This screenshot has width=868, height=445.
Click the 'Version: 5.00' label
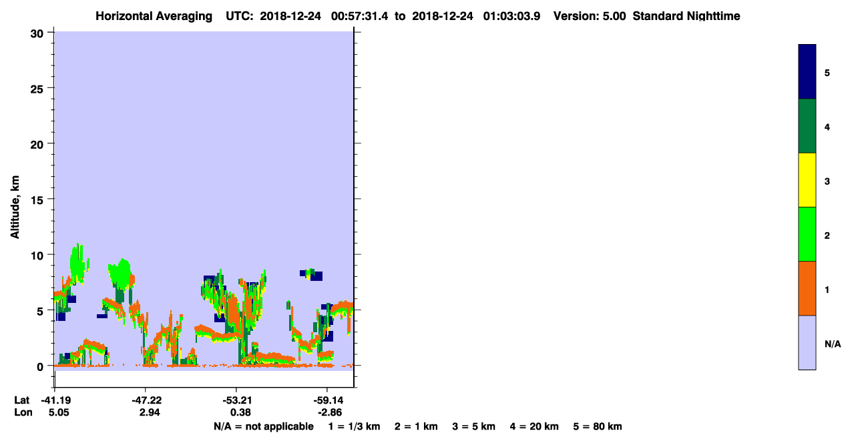(590, 16)
